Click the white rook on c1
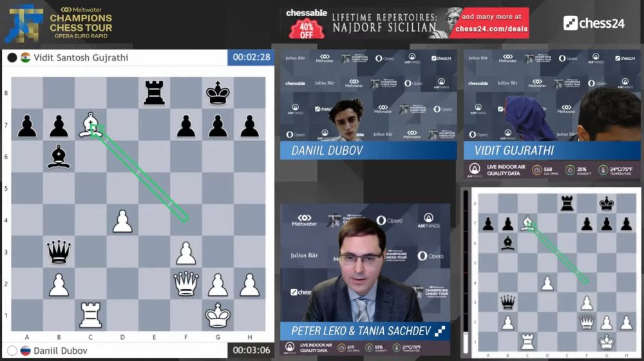 tap(90, 316)
